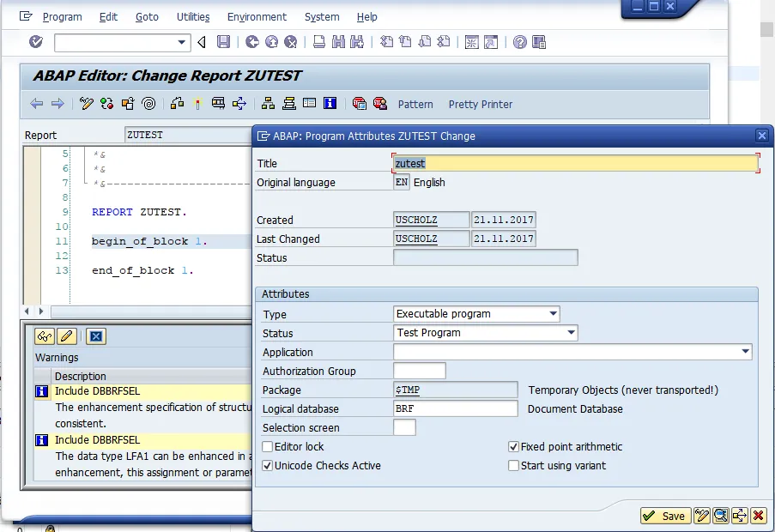Open the Application dropdown

tap(745, 351)
